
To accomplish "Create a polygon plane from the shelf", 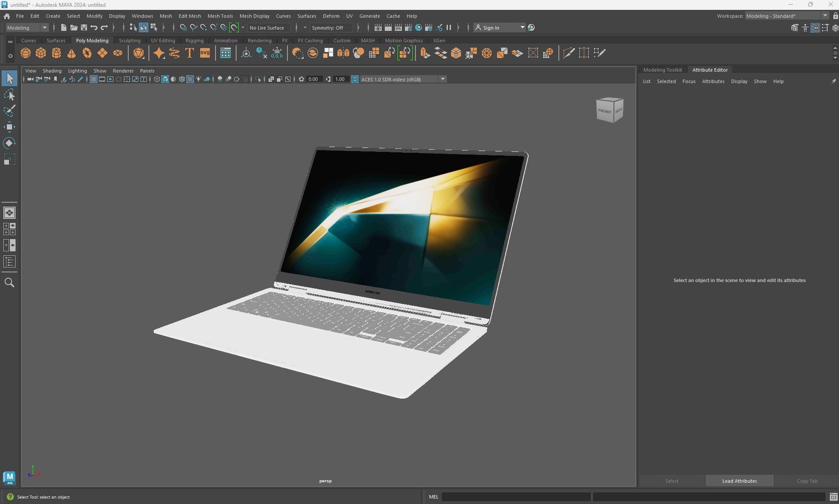I will click(102, 53).
